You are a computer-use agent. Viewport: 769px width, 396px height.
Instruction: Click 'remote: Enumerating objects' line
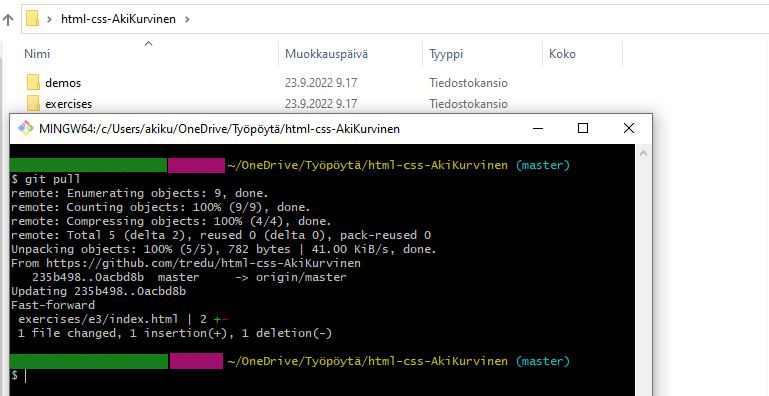(x=140, y=193)
